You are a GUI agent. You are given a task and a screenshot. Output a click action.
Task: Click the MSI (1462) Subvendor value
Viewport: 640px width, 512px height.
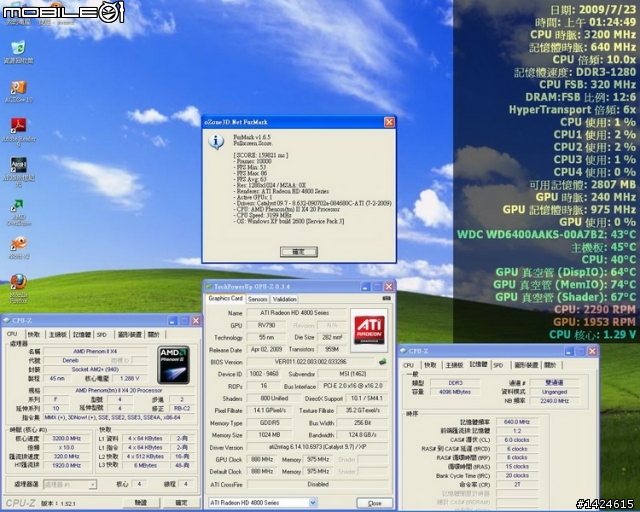(x=353, y=374)
